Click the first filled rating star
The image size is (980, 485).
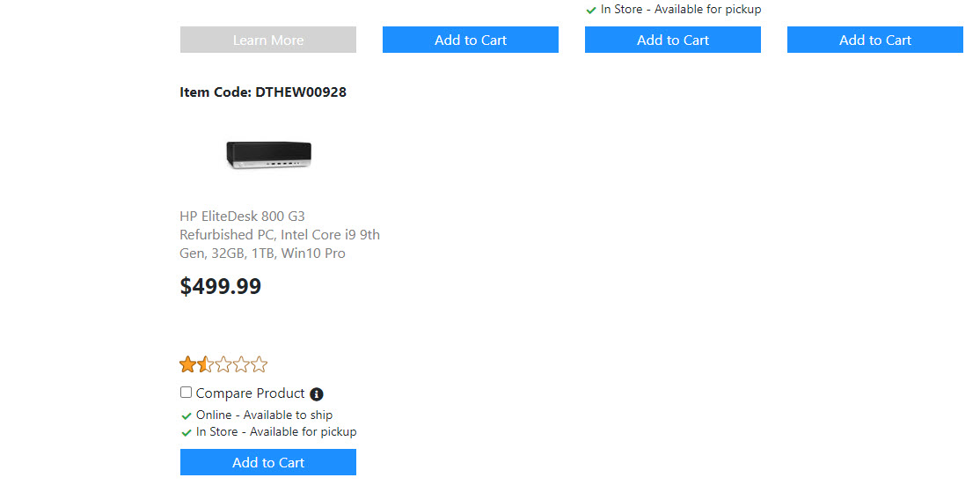pos(188,364)
